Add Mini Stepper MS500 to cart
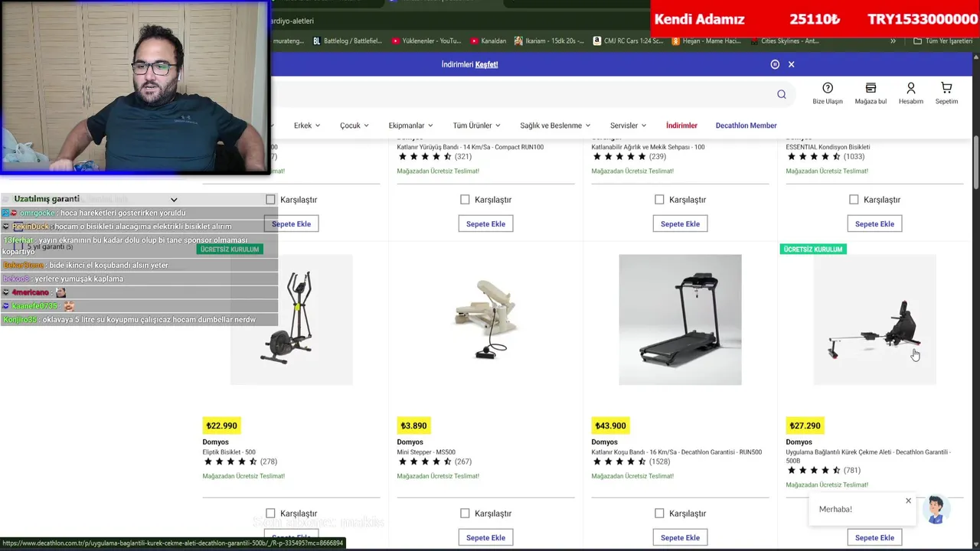This screenshot has height=551, width=980. click(485, 537)
